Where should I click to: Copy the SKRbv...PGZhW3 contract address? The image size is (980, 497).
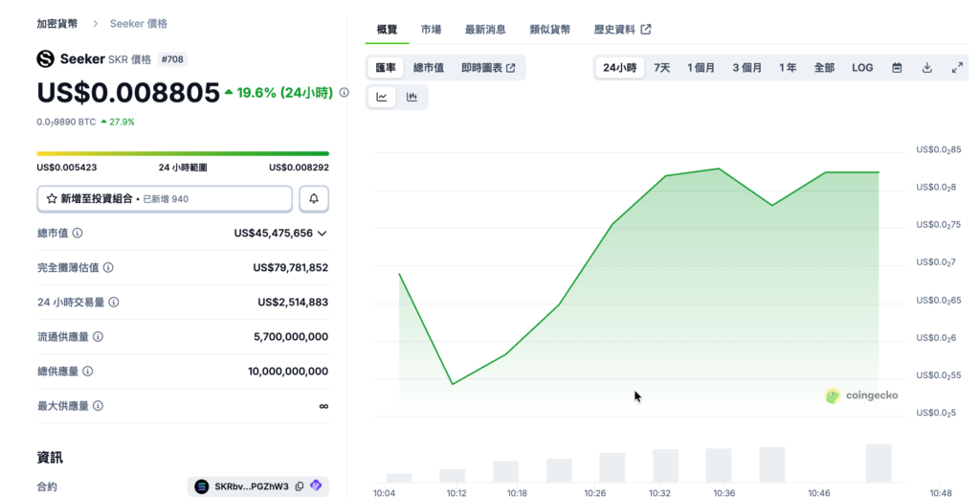[x=300, y=486]
